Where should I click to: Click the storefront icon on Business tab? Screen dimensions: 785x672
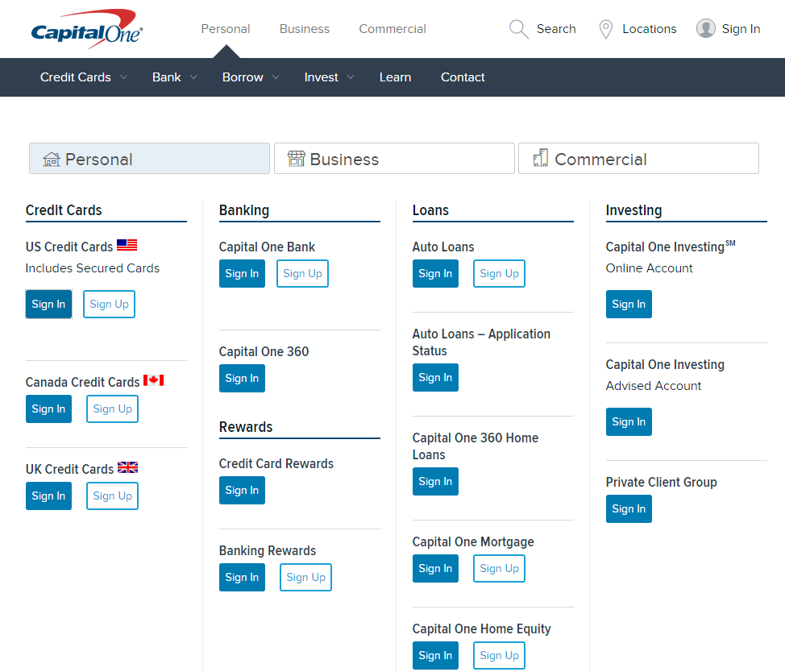(296, 159)
